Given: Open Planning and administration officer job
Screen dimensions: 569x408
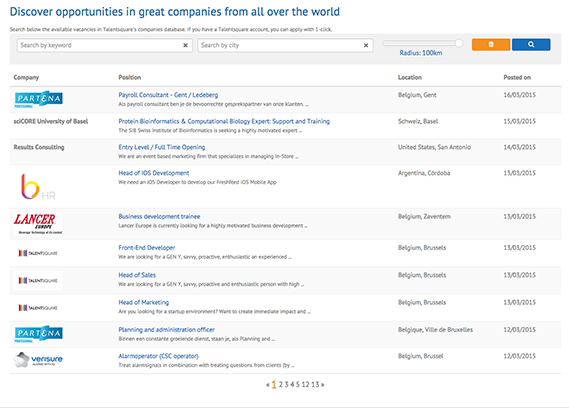Looking at the screenshot, I should 166,330.
